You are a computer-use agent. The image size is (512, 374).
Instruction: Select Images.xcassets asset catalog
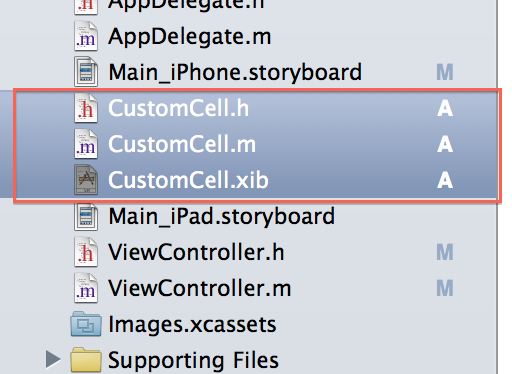[192, 324]
